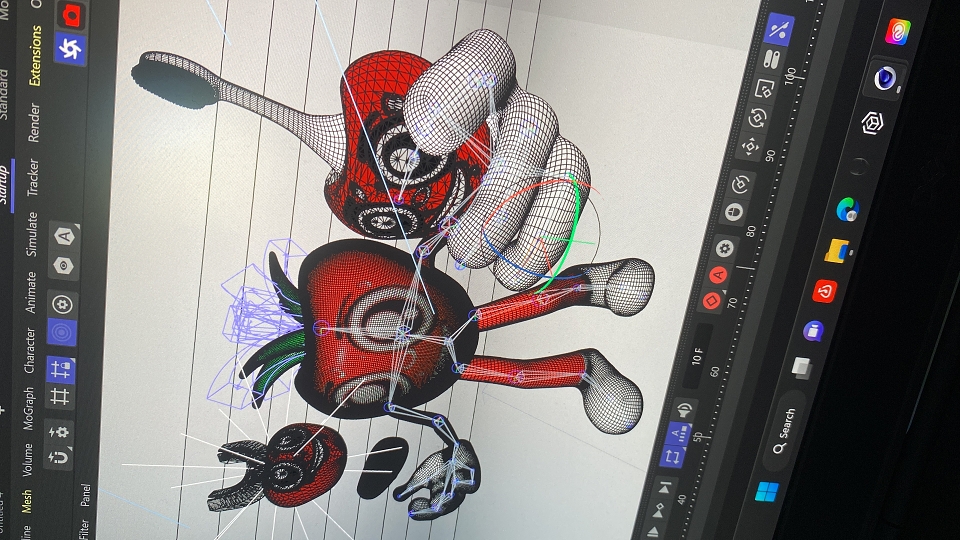Open the purple chat app on taskbar
This screenshot has width=960, height=540.
coord(812,331)
